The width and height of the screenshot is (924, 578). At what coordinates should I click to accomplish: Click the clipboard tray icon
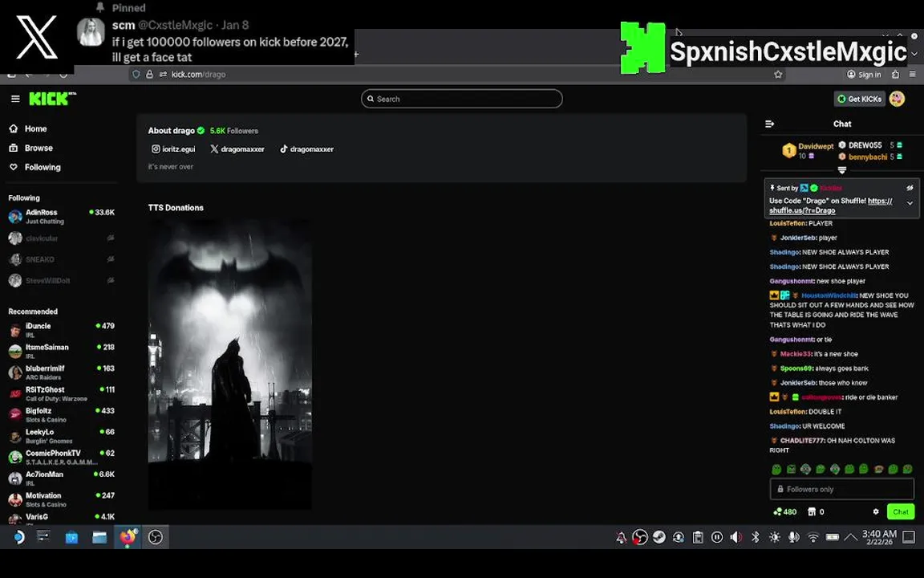click(698, 537)
